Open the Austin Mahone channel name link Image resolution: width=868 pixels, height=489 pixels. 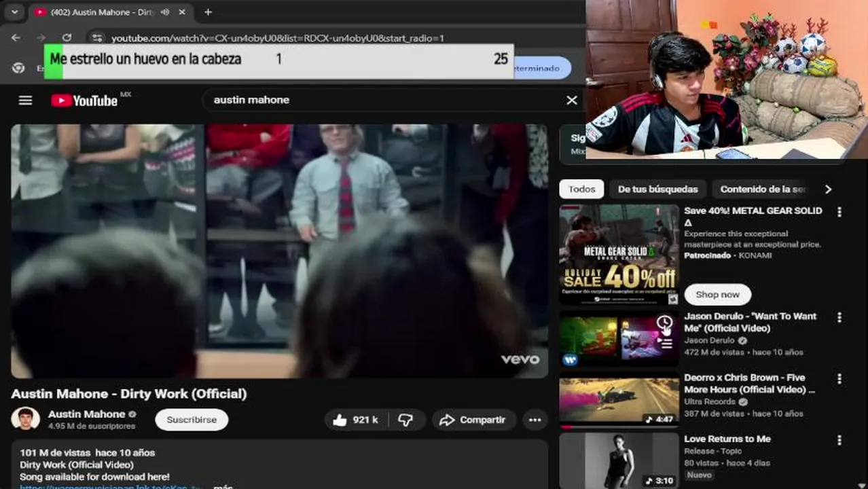tap(86, 414)
